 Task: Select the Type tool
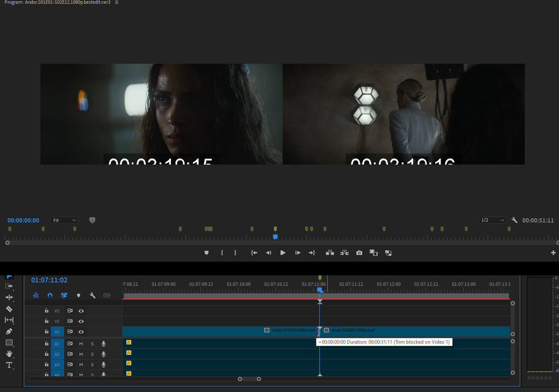(x=9, y=365)
